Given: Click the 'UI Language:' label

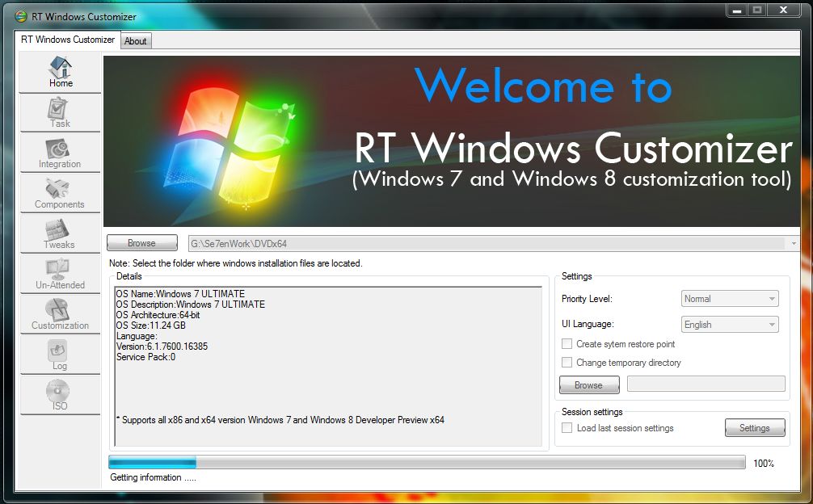Looking at the screenshot, I should pyautogui.click(x=588, y=324).
